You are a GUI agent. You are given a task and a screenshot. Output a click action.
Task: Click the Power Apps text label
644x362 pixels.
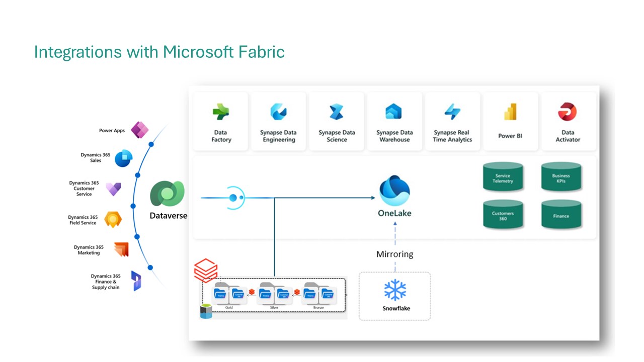(x=112, y=131)
